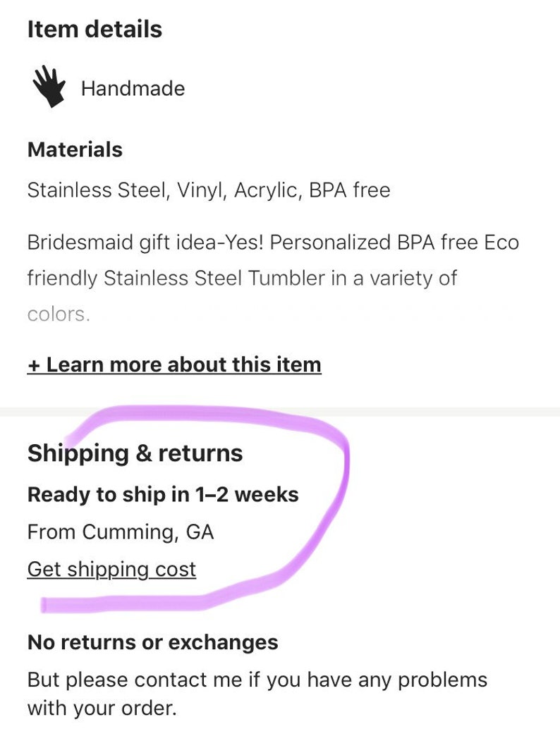Select the Shipping & returns heading

[x=135, y=453]
